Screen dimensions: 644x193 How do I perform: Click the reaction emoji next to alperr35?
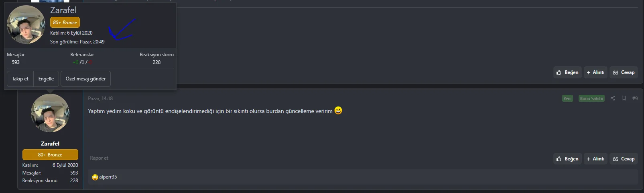(95, 177)
